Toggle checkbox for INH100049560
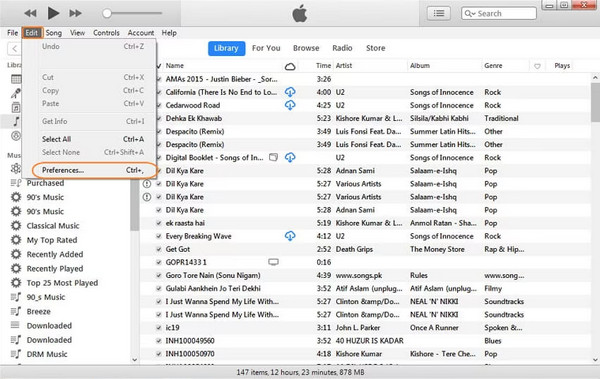Screen dimensions: 600x379 (158, 341)
